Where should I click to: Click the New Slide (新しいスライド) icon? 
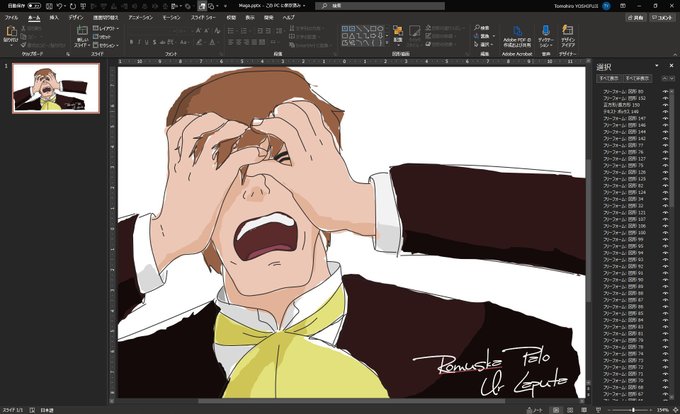82,30
